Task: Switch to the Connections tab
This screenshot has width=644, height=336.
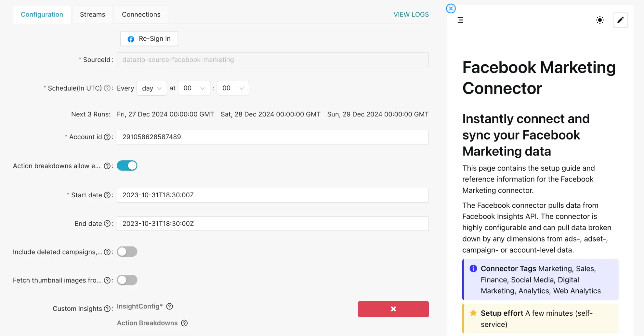Action: click(141, 15)
